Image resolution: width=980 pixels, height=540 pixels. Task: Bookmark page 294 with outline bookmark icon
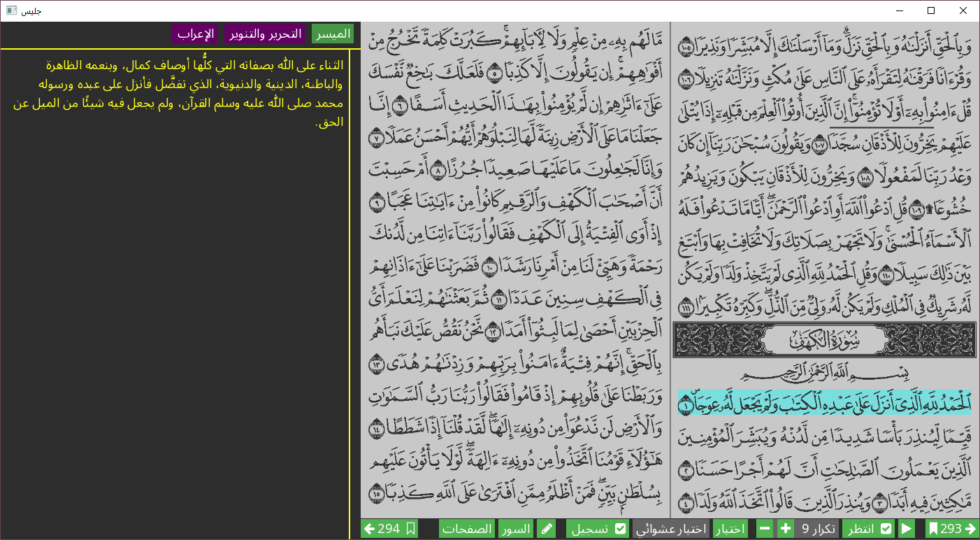[x=411, y=529]
